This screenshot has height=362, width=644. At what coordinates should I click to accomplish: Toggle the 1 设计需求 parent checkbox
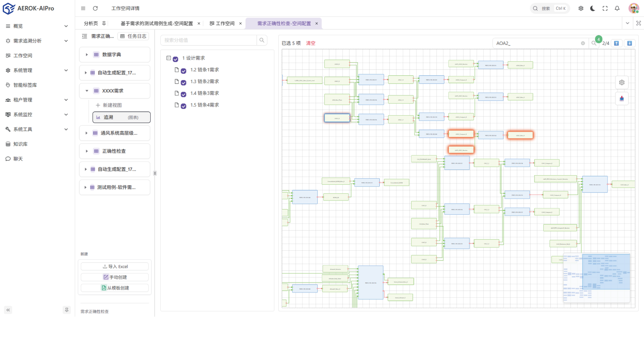pyautogui.click(x=175, y=59)
